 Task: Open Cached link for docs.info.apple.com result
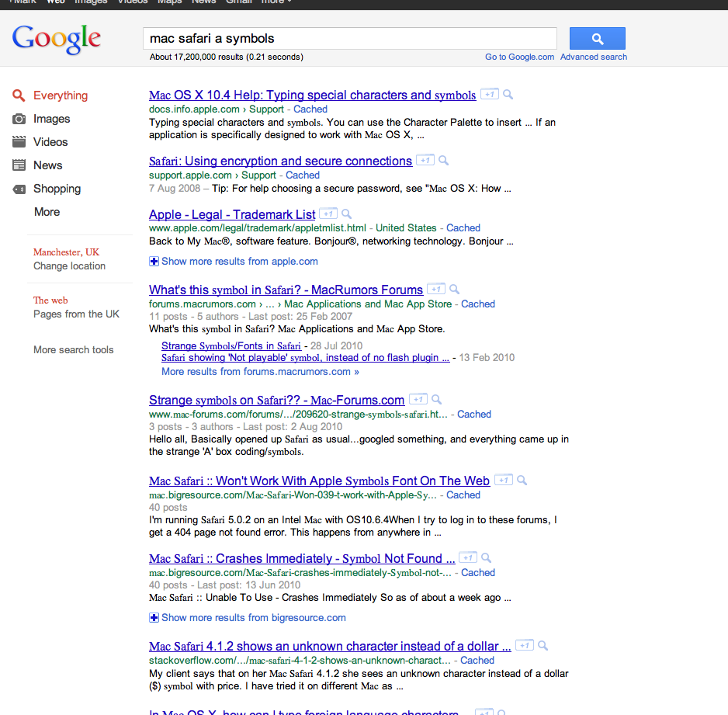(310, 109)
